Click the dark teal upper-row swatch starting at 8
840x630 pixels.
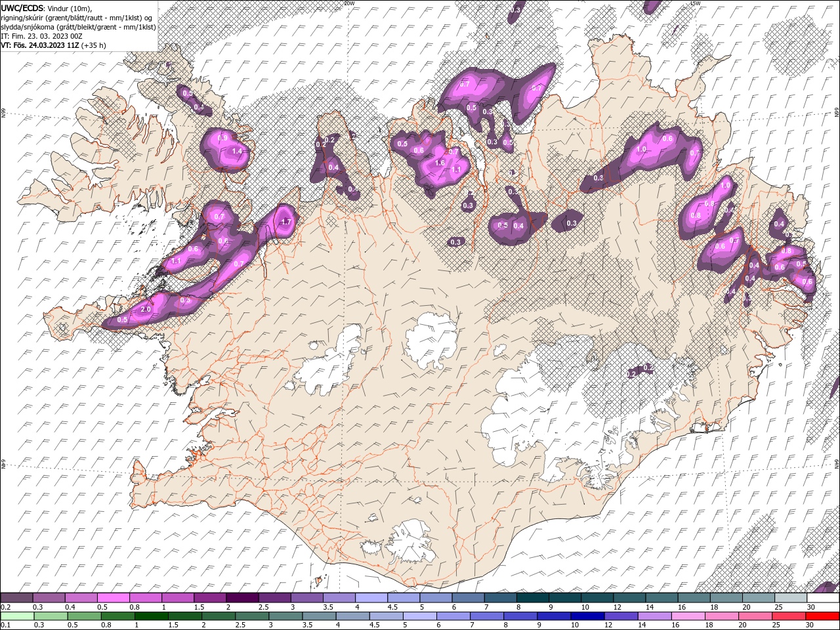tap(532, 598)
